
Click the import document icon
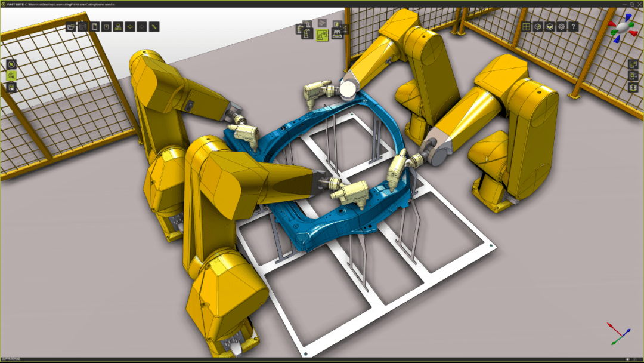click(106, 27)
